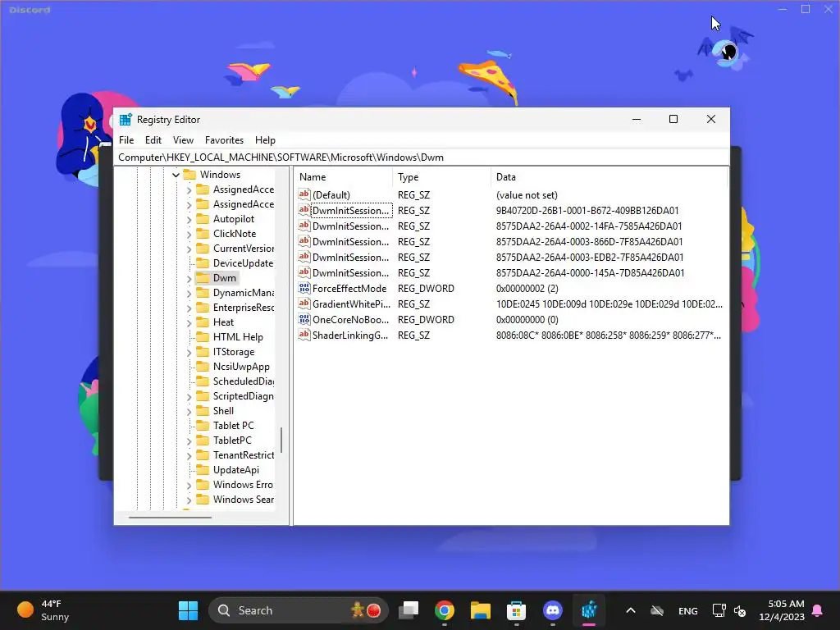Viewport: 840px width, 630px height.
Task: Click the Registry Editor title bar icon
Action: pyautogui.click(x=126, y=120)
